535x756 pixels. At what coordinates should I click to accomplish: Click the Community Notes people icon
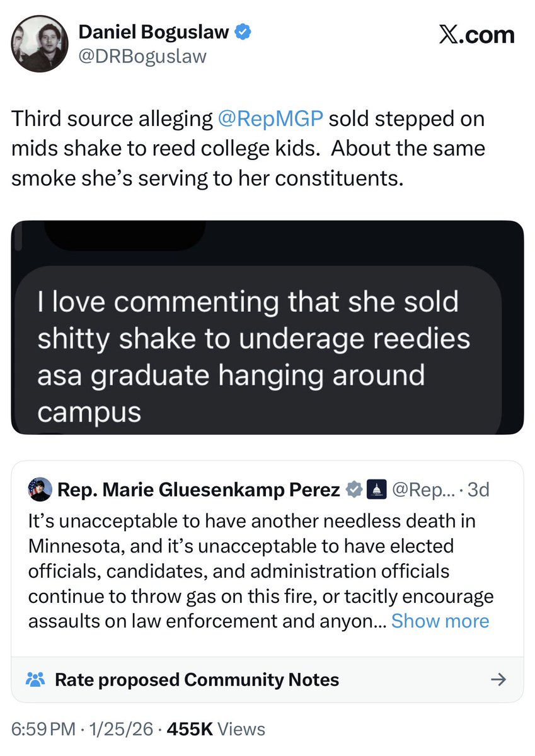pyautogui.click(x=35, y=679)
